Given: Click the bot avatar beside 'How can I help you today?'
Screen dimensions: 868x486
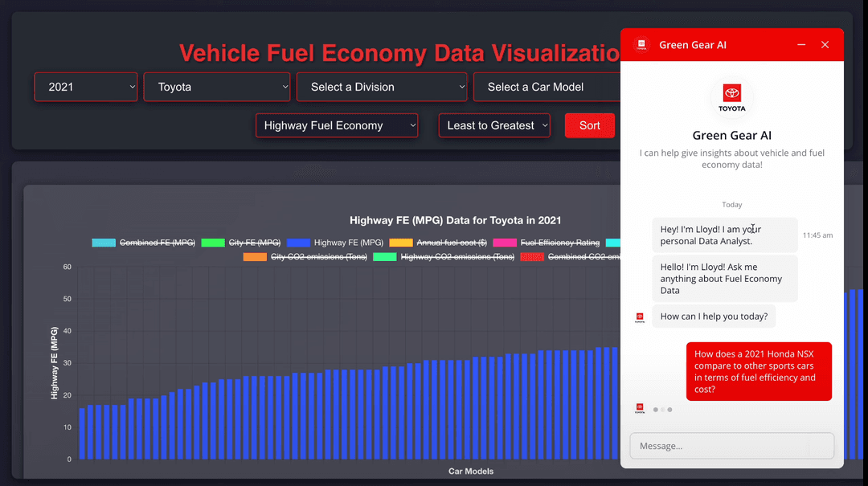Looking at the screenshot, I should [x=640, y=317].
